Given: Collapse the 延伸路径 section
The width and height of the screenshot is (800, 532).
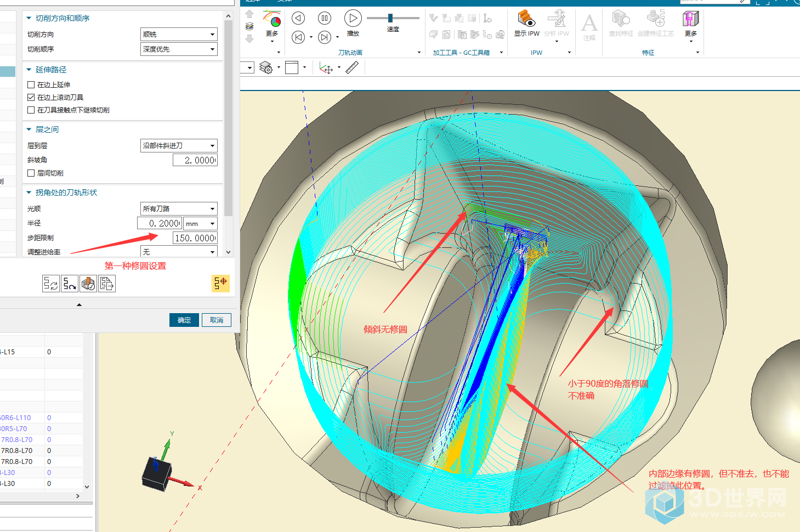Looking at the screenshot, I should click(x=29, y=70).
